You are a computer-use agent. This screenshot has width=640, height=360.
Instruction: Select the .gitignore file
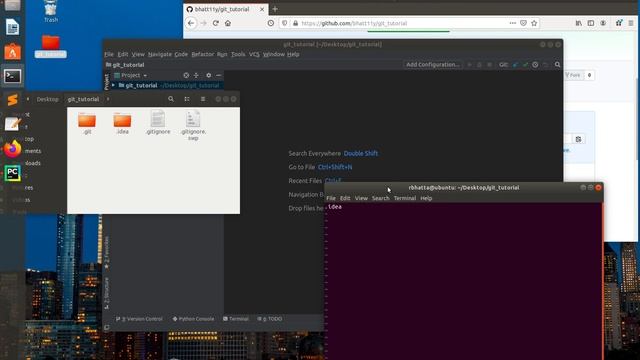tap(158, 122)
